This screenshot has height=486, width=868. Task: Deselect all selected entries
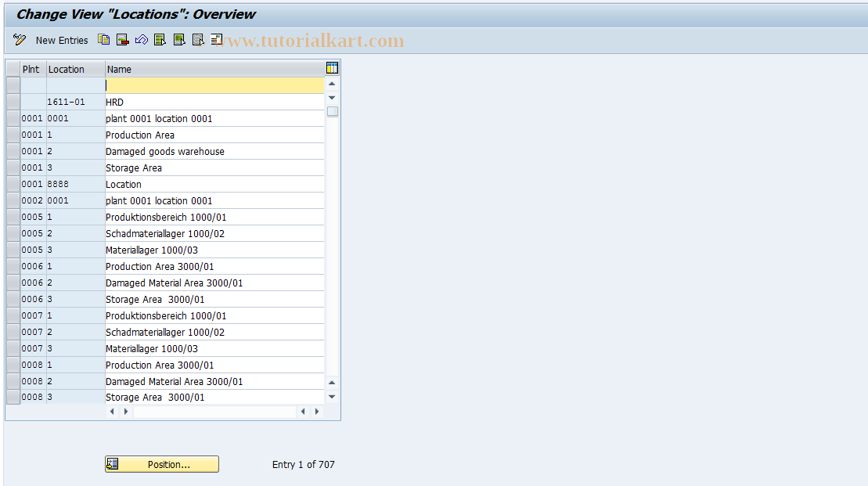point(197,39)
